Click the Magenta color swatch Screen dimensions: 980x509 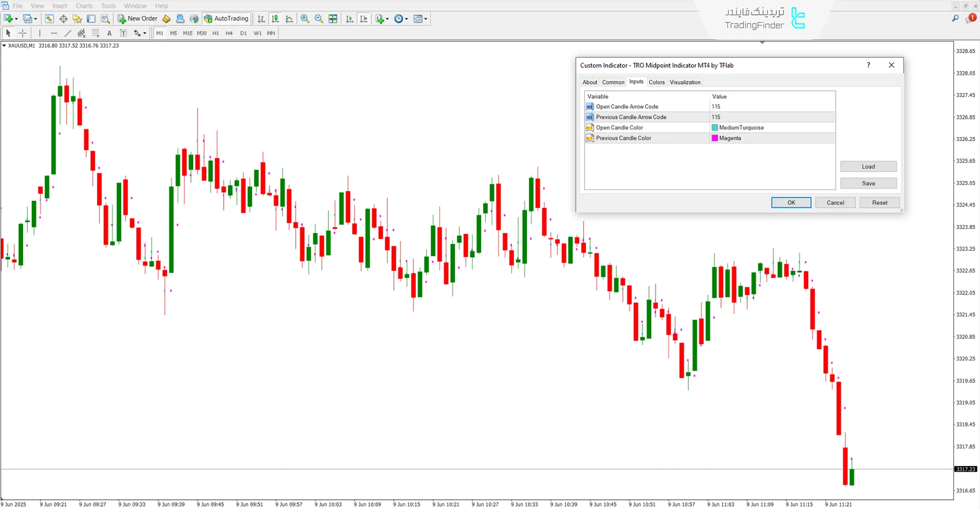pos(715,138)
